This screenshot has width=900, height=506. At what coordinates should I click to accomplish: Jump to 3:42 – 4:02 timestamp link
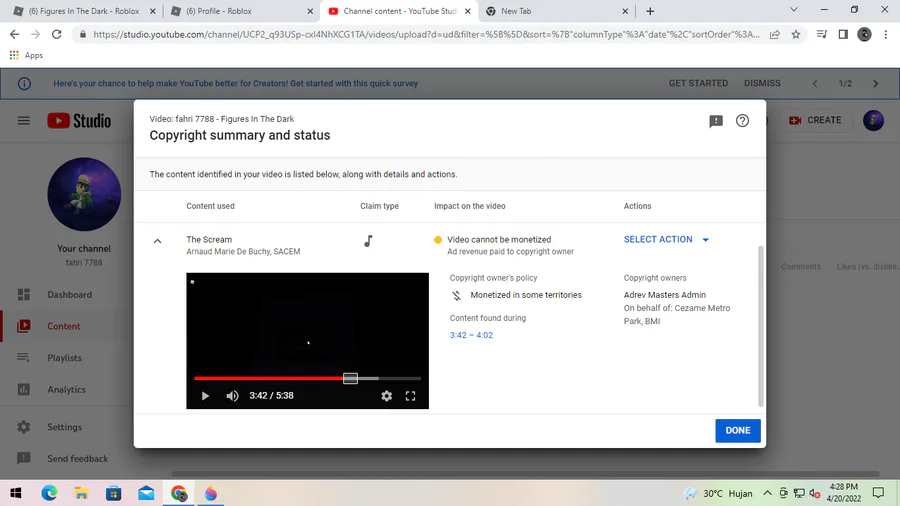[471, 335]
